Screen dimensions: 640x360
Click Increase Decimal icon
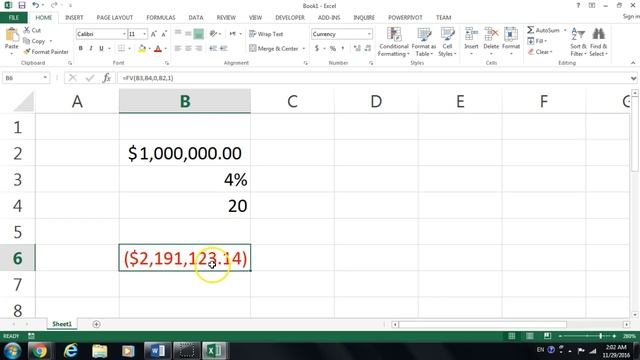tap(357, 48)
